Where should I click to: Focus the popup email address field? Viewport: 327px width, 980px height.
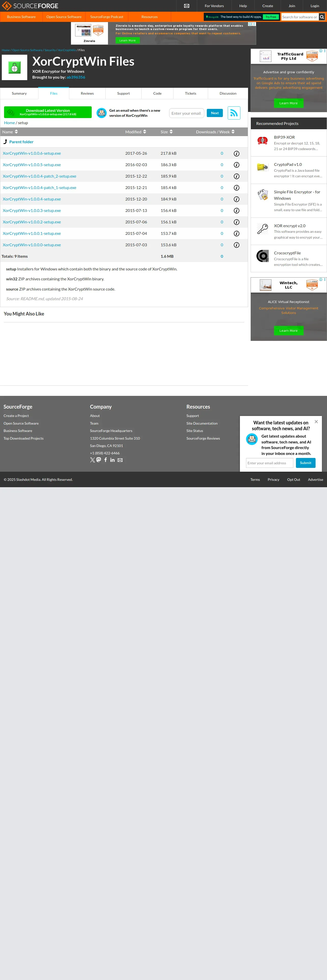coord(269,463)
